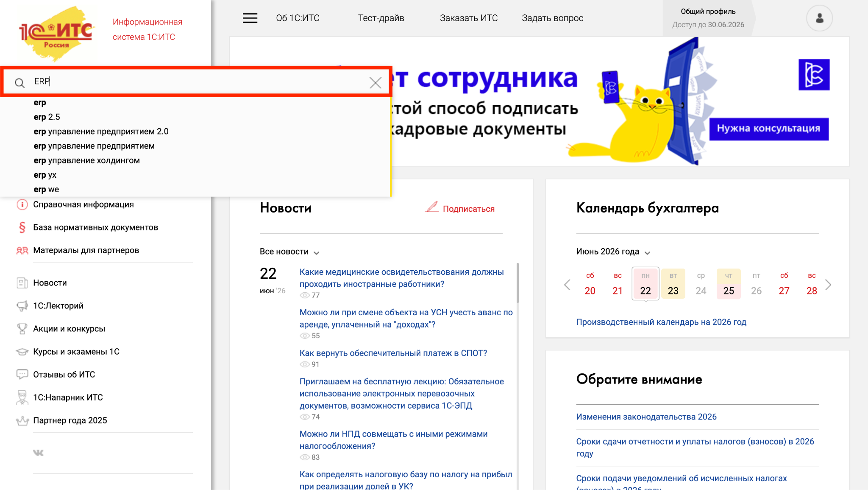868x490 pixels.
Task: Click the user profile avatar icon
Action: tap(819, 18)
